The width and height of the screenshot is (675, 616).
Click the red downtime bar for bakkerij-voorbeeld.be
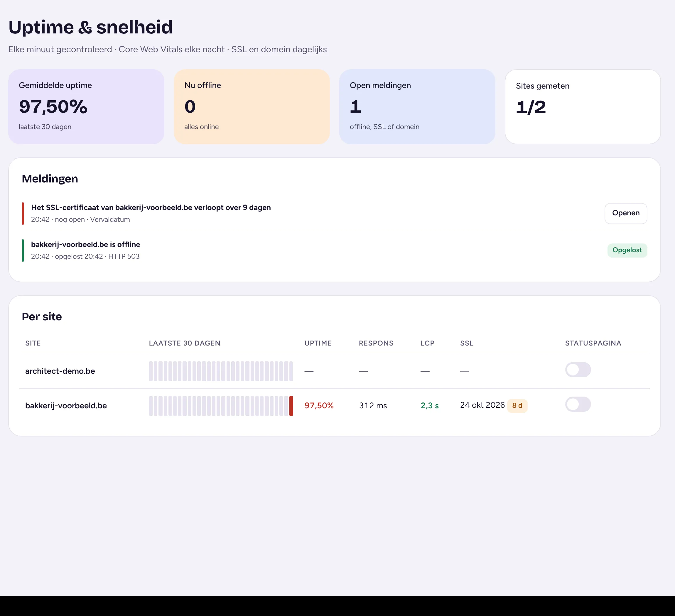click(x=291, y=406)
